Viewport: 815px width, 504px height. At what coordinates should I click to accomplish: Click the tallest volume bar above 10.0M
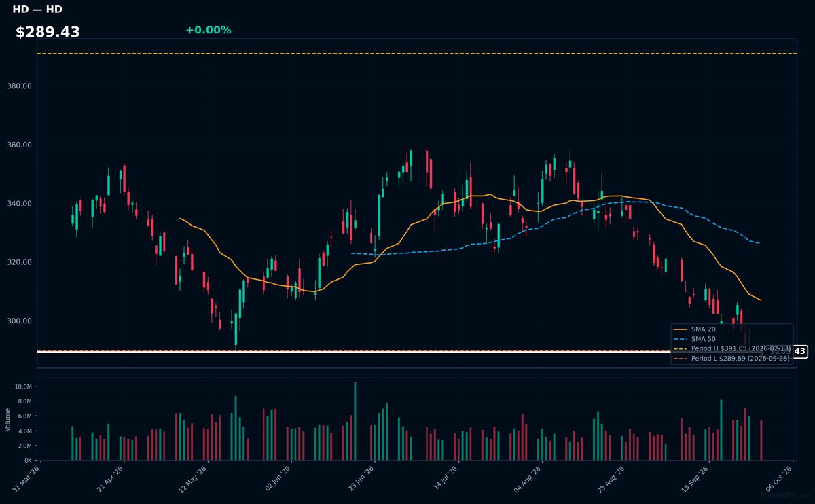pyautogui.click(x=355, y=421)
